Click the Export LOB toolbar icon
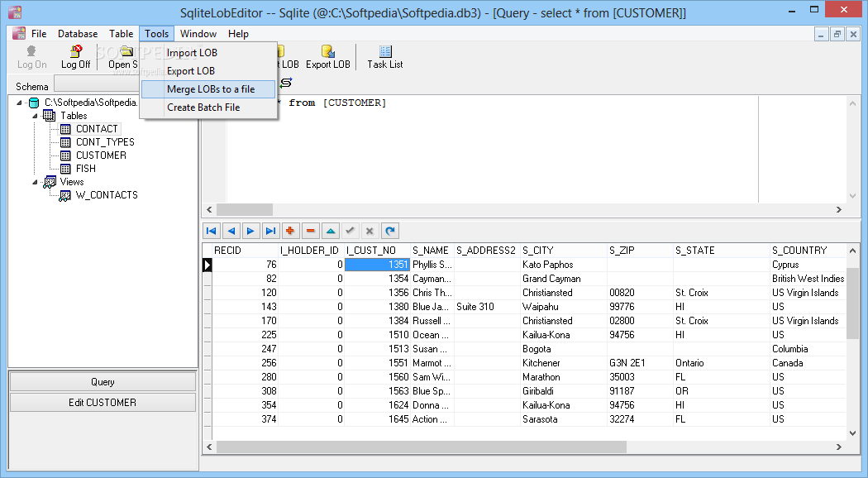Viewport: 868px width, 478px height. coord(327,51)
